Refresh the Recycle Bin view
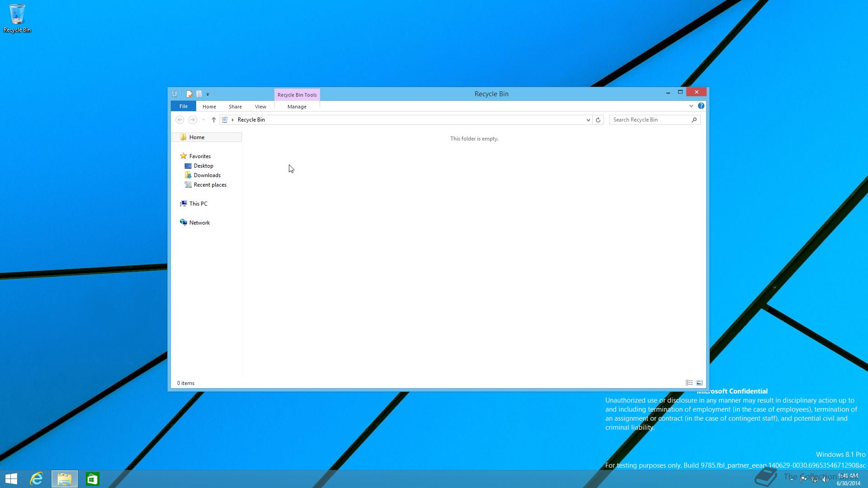 [598, 120]
